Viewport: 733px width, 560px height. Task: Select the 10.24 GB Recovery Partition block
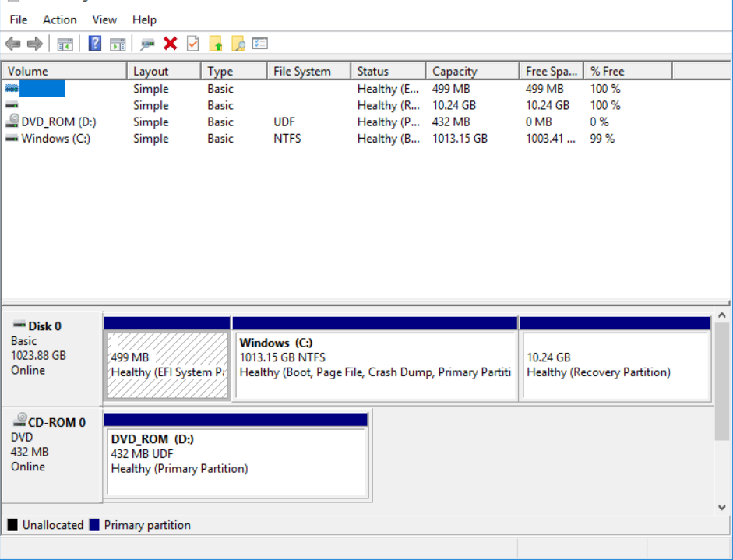615,365
